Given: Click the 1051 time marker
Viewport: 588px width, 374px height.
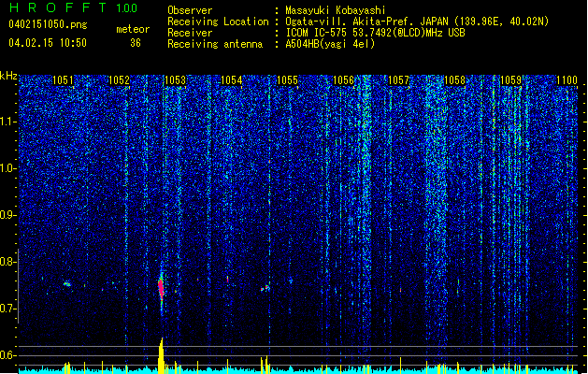Looking at the screenshot, I should [63, 80].
